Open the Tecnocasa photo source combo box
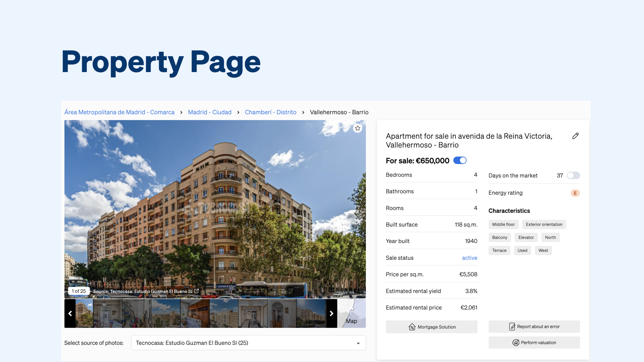Screen dimensions: 644x362 248,343
